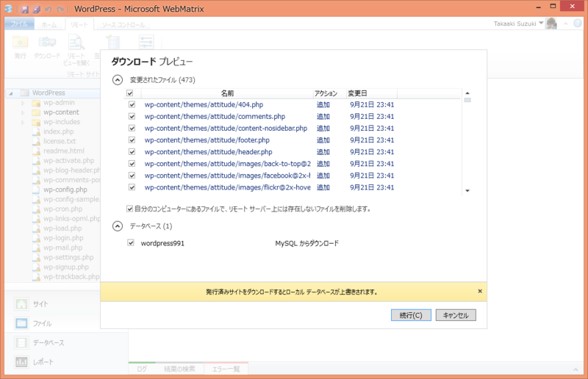This screenshot has height=379, width=588.
Task: Collapse the WordPress root tree node
Action: [11, 93]
